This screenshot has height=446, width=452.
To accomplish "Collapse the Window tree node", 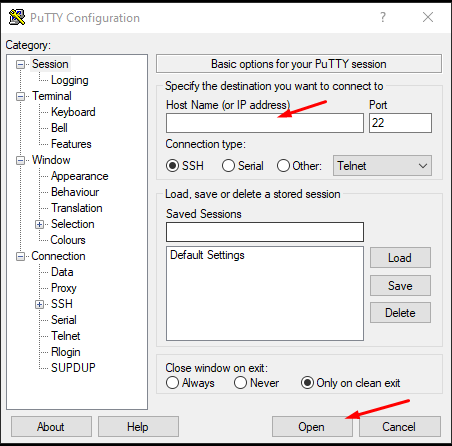I will (21, 160).
